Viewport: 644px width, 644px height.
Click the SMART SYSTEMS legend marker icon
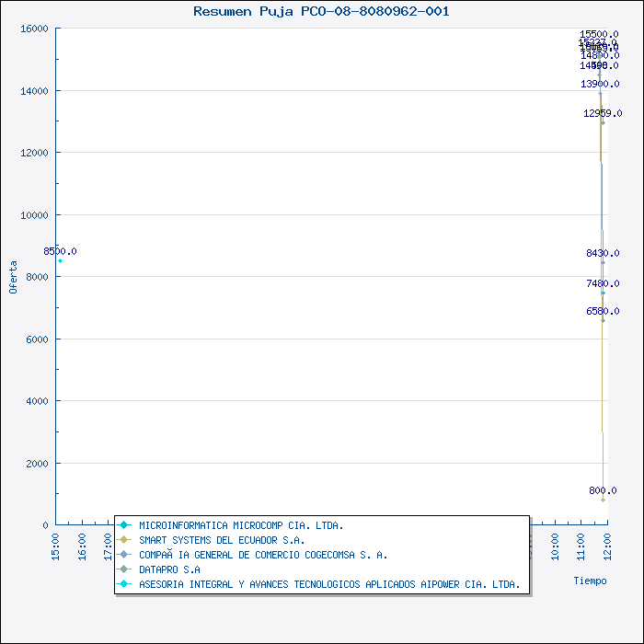(122, 540)
